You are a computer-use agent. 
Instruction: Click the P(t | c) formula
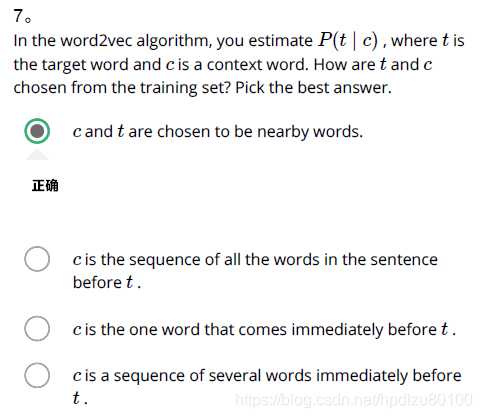[x=348, y=40]
